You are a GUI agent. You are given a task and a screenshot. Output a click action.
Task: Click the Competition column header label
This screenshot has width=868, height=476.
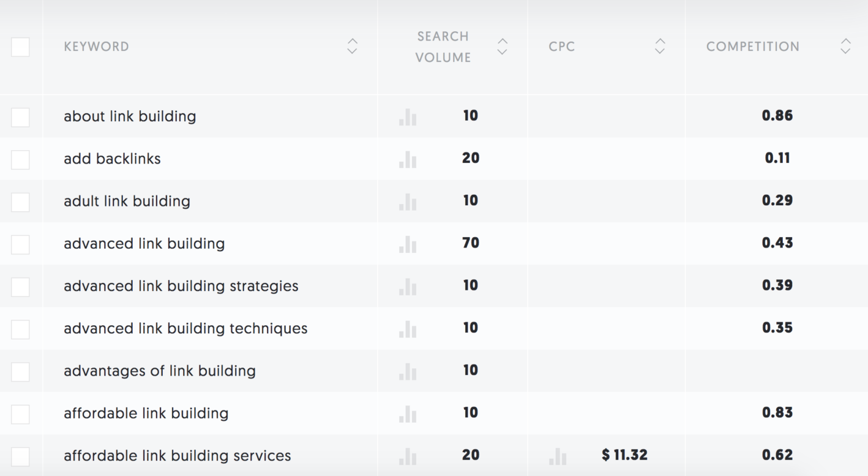(x=752, y=47)
